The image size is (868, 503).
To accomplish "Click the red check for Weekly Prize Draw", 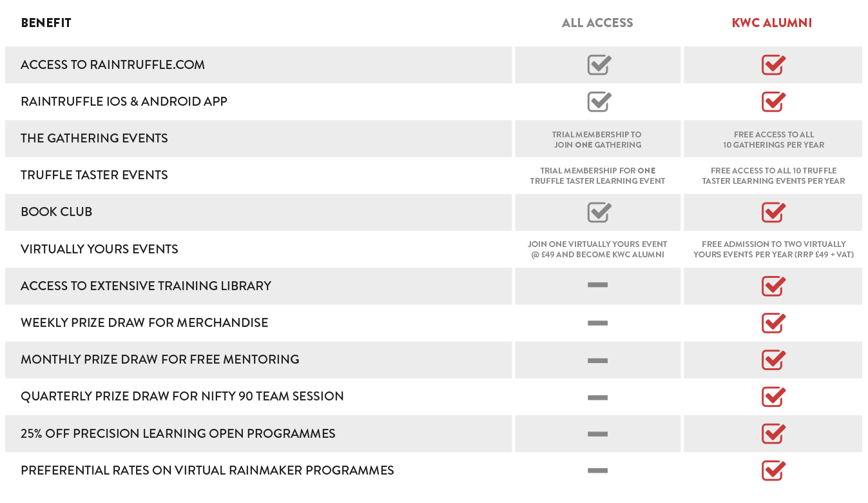I will (x=773, y=322).
